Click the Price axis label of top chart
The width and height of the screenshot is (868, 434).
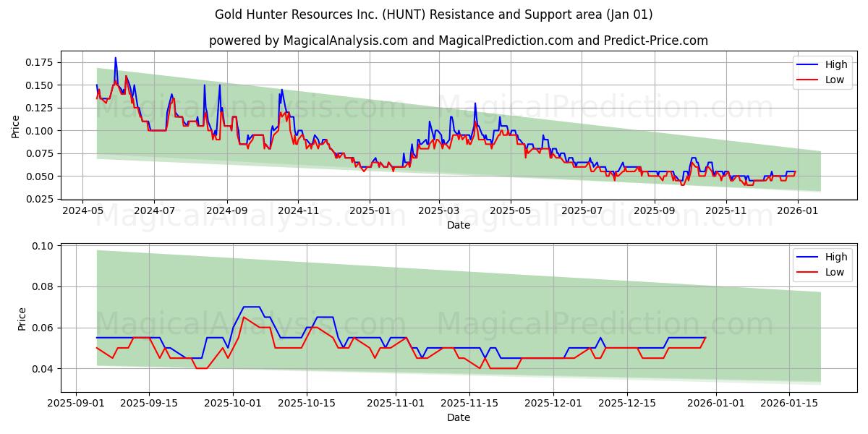point(16,125)
